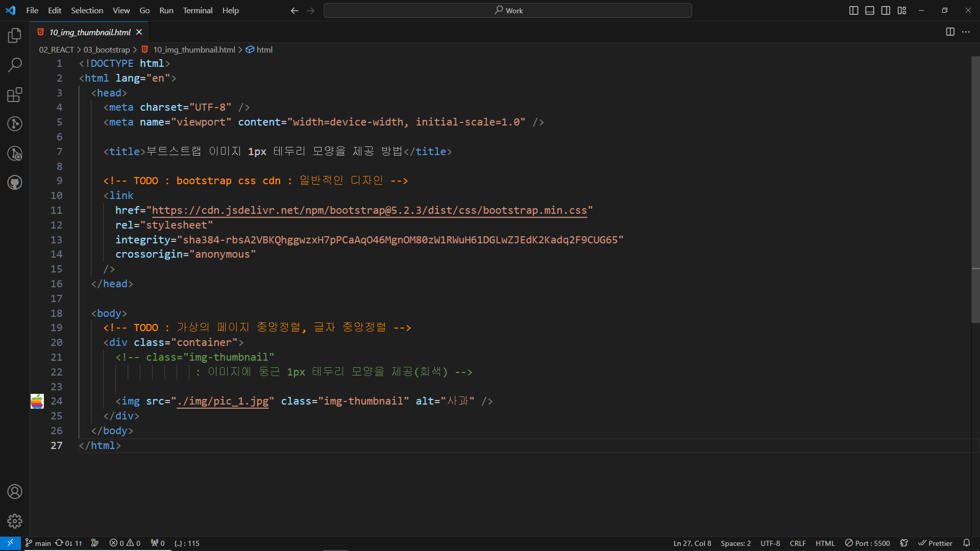This screenshot has height=551, width=980.
Task: Open the Extensions view
Action: point(15,95)
